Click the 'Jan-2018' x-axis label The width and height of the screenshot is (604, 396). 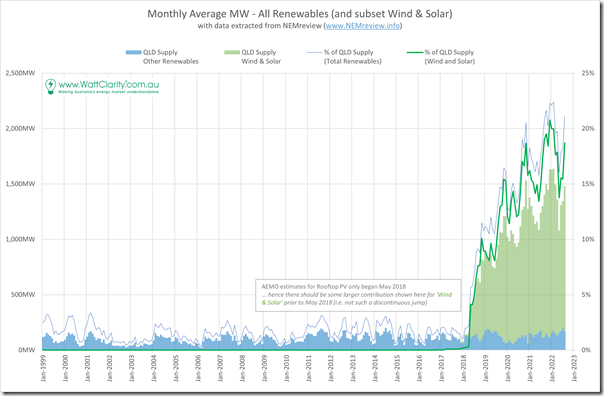click(x=463, y=368)
